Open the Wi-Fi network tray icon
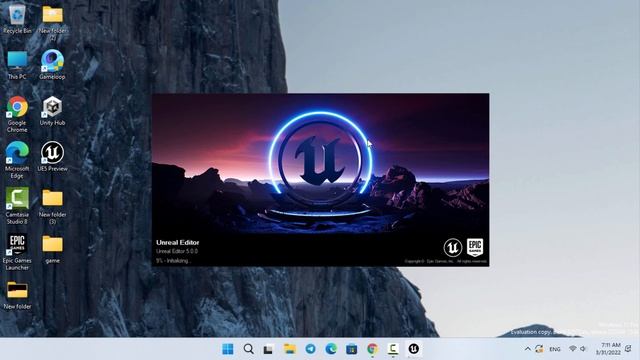 tap(573, 349)
